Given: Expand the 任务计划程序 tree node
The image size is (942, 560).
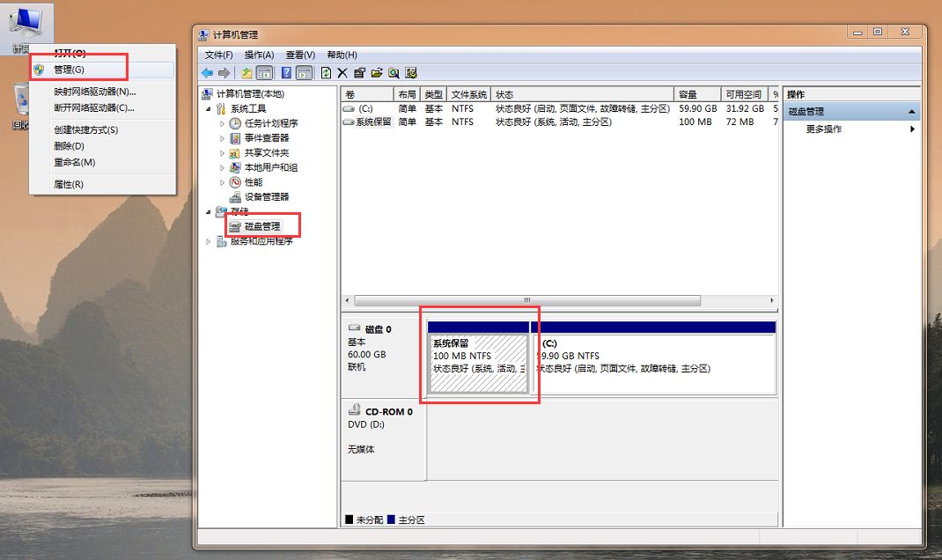Looking at the screenshot, I should (223, 123).
